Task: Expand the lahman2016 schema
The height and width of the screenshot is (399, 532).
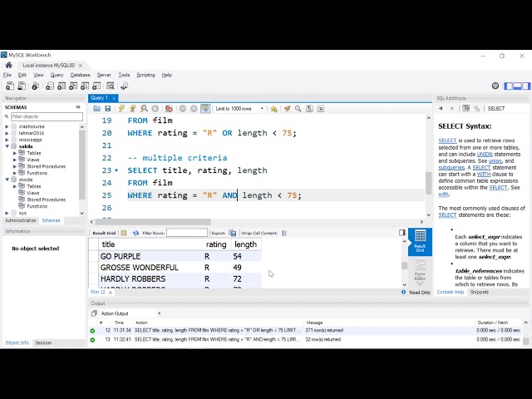Action: 7,133
